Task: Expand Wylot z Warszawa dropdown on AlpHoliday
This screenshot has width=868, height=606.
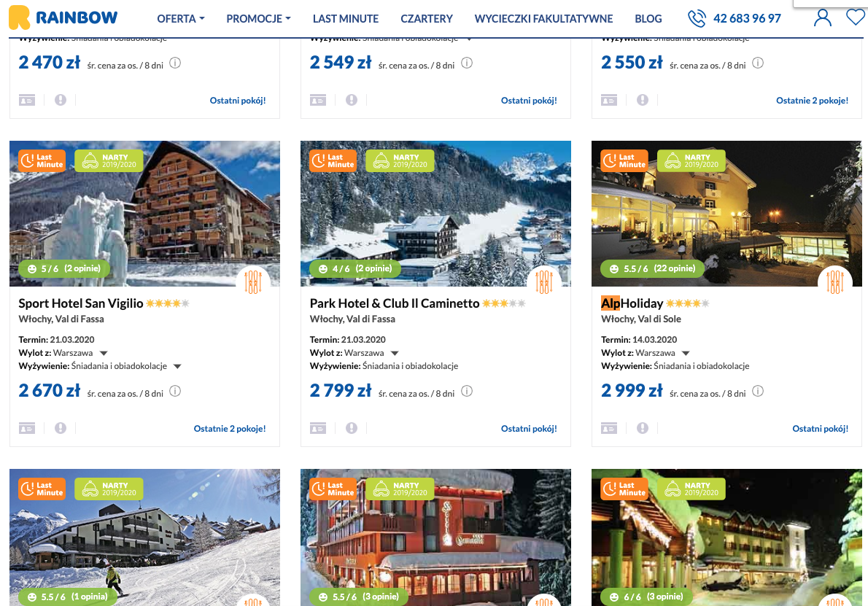Action: (x=686, y=353)
